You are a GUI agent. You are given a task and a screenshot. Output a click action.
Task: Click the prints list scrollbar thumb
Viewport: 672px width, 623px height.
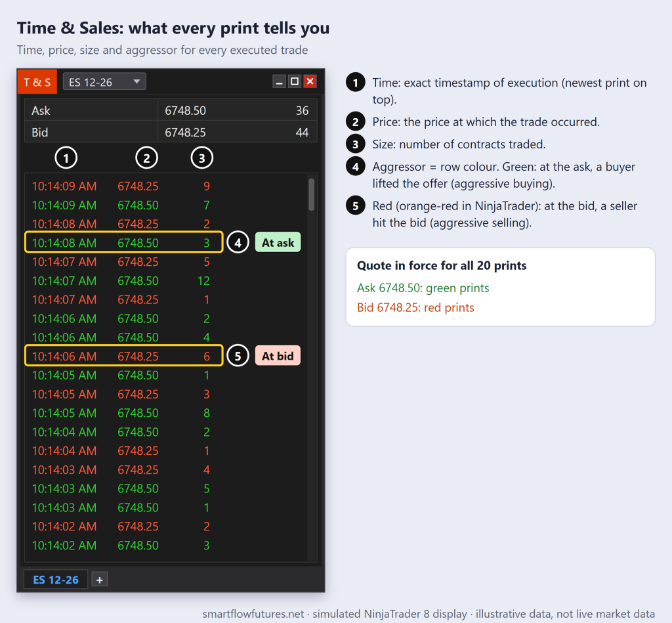click(312, 194)
